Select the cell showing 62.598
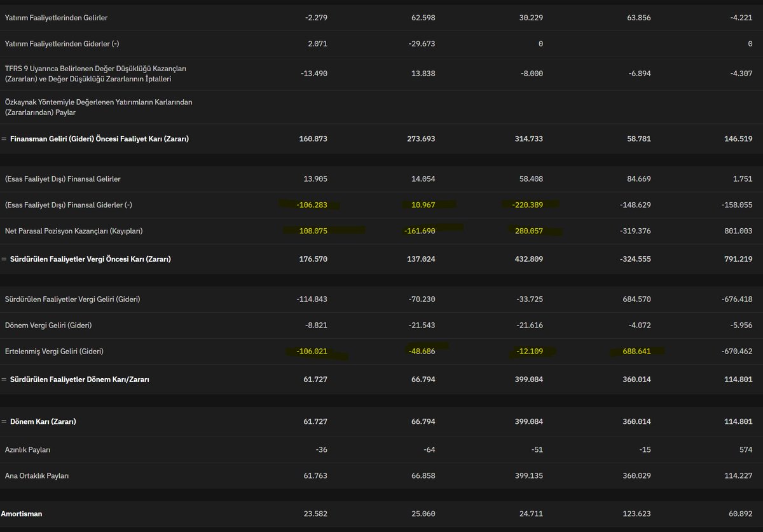 pyautogui.click(x=423, y=18)
